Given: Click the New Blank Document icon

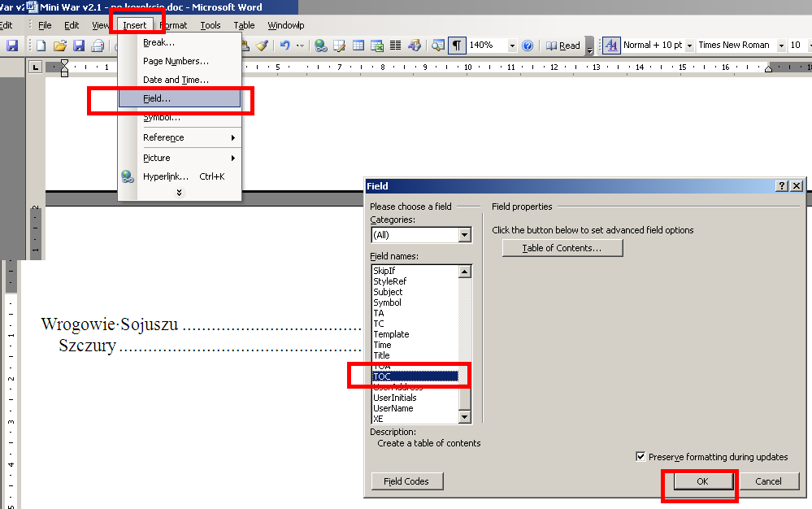Looking at the screenshot, I should 41,46.
